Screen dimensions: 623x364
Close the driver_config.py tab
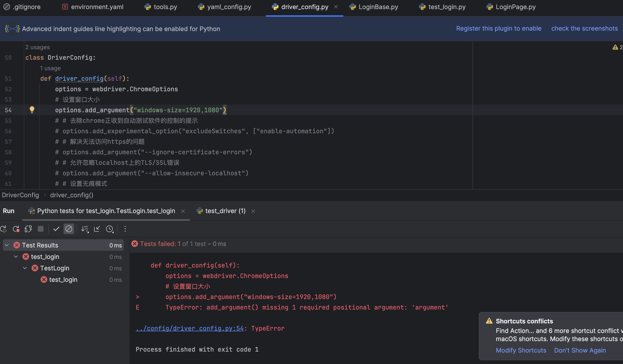(336, 7)
